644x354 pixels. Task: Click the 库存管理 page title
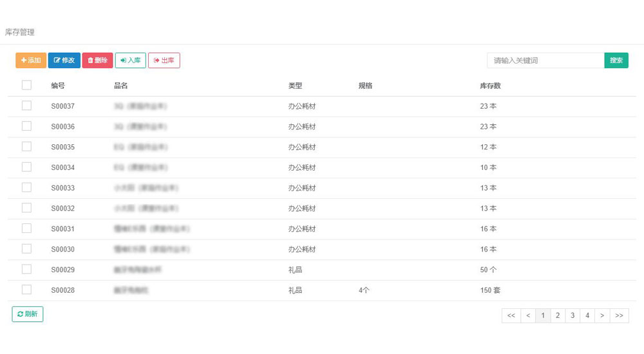coord(20,32)
